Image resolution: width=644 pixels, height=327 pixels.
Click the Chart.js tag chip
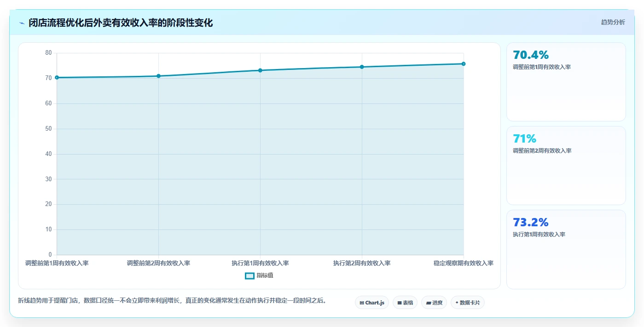372,303
